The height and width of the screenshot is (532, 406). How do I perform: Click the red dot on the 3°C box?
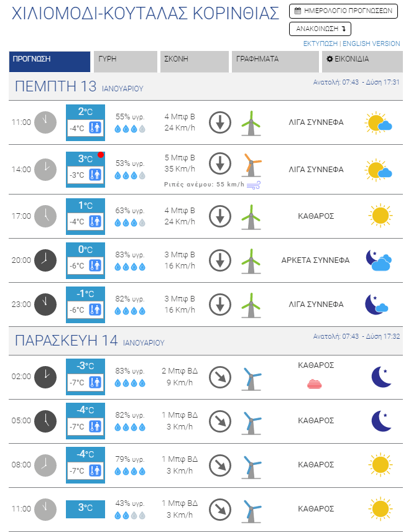(101, 155)
